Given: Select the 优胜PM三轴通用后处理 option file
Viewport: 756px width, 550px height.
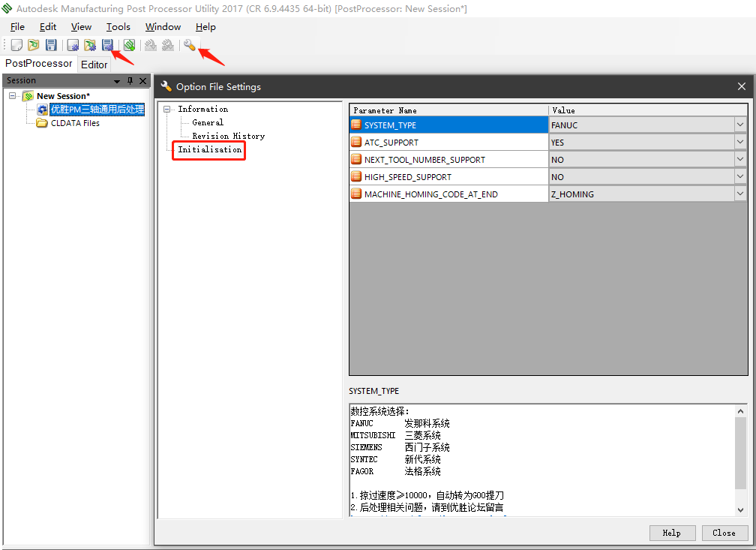Looking at the screenshot, I should tap(97, 110).
